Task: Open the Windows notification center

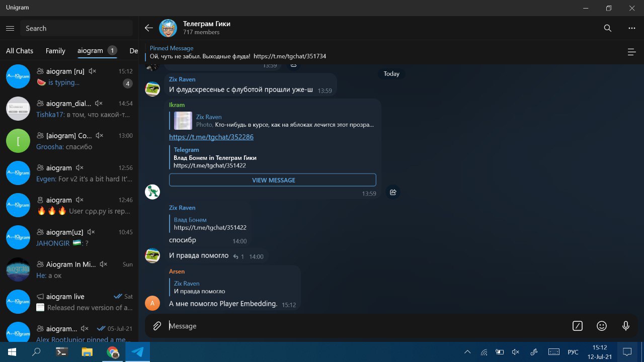Action: 627,352
